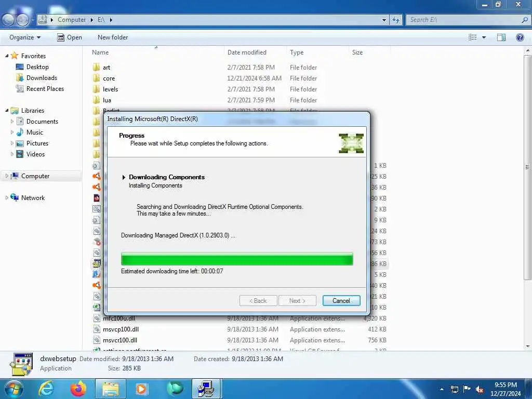This screenshot has width=532, height=399.
Task: Click the dxwebsetup details pane thumbnail
Action: [22, 364]
